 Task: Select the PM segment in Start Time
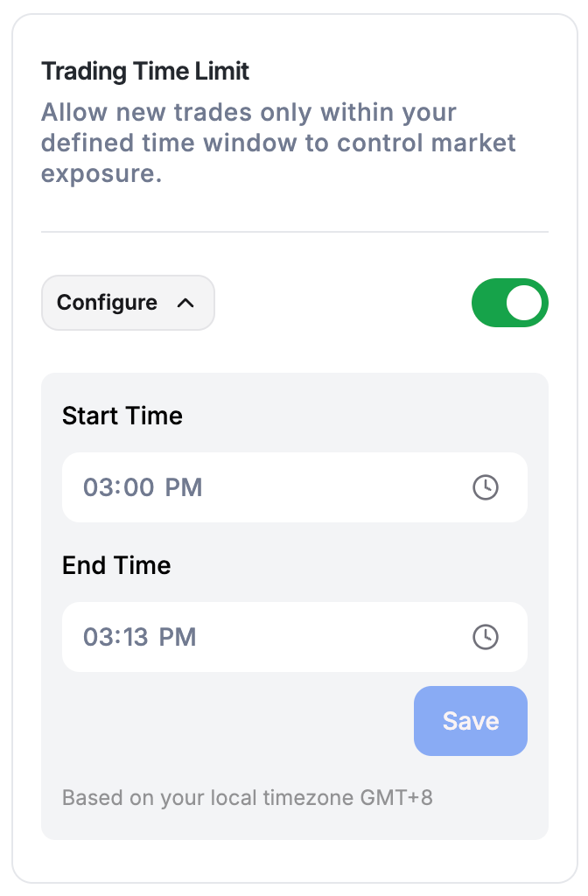[x=184, y=487]
